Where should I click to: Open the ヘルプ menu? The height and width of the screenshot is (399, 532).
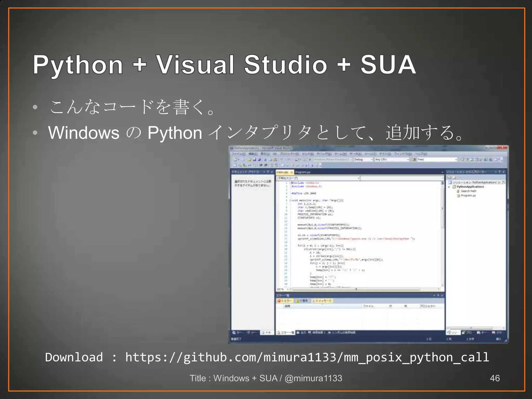point(421,154)
